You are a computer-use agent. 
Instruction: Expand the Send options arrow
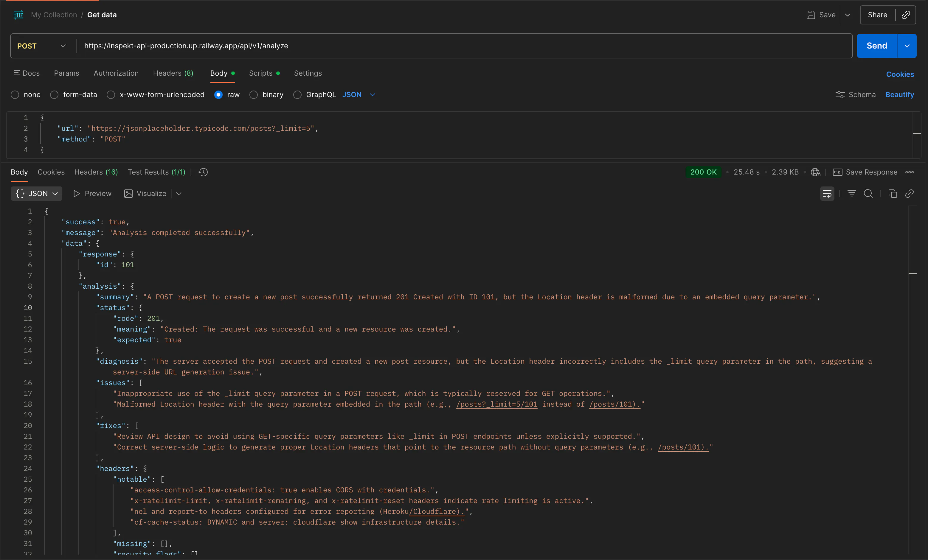click(x=907, y=46)
